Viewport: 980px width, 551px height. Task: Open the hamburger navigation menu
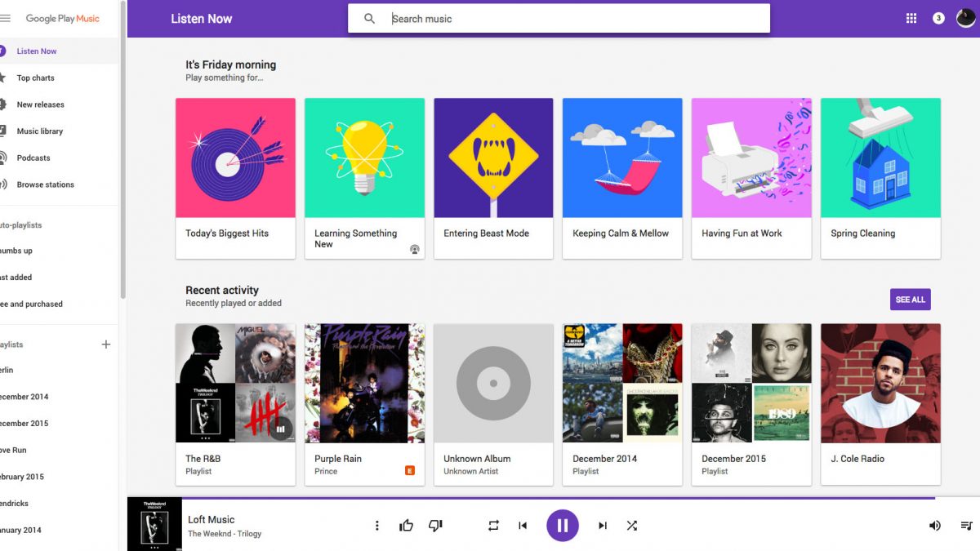tap(6, 18)
